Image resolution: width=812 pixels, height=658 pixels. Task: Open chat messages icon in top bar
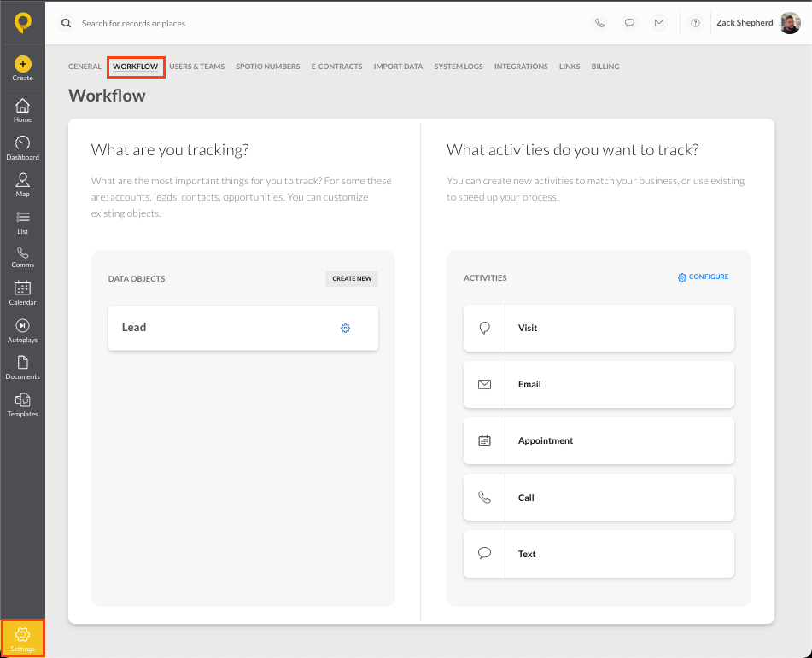630,23
